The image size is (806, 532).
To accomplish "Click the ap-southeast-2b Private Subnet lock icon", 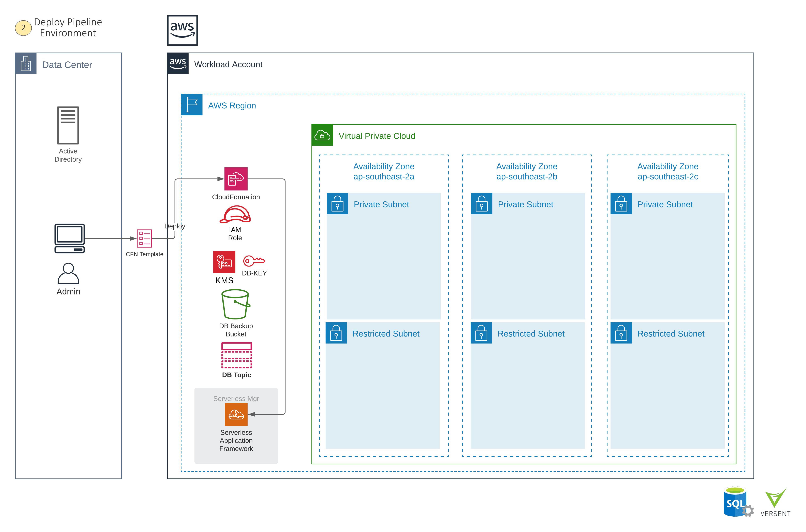I will 481,204.
